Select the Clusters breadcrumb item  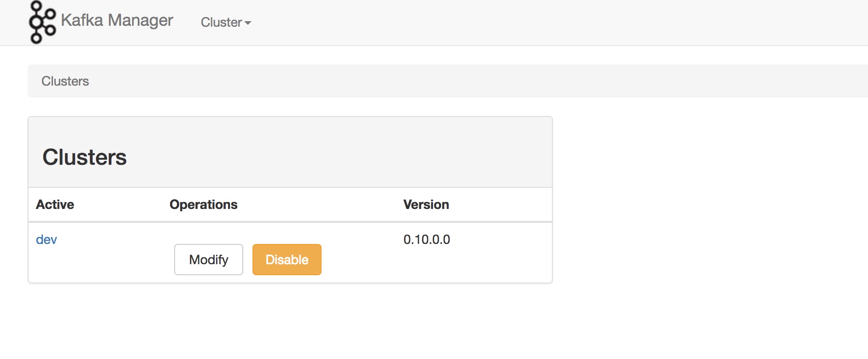(65, 81)
